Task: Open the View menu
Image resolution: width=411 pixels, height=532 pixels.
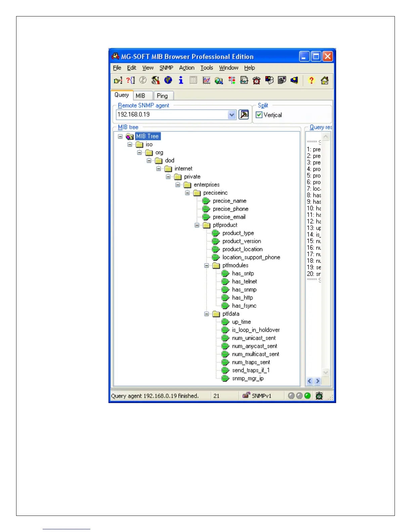Action: click(x=148, y=68)
